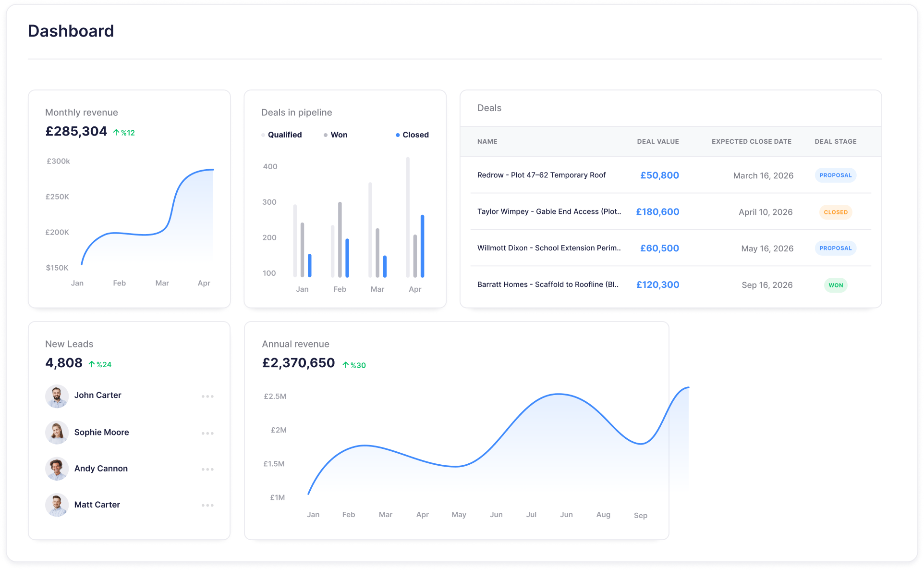The height and width of the screenshot is (570, 924).
Task: Sort deals by the Name column
Action: [487, 142]
